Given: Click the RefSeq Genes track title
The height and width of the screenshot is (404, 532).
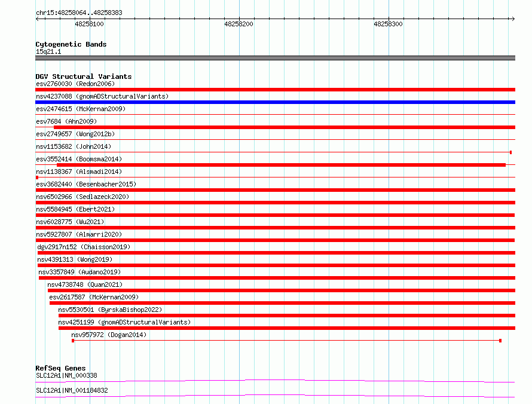Looking at the screenshot, I should pos(61,368).
